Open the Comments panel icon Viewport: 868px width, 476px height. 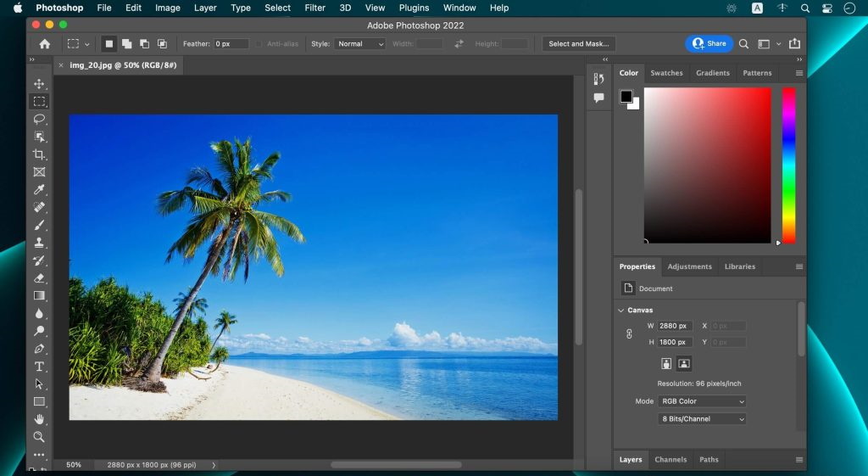point(598,98)
